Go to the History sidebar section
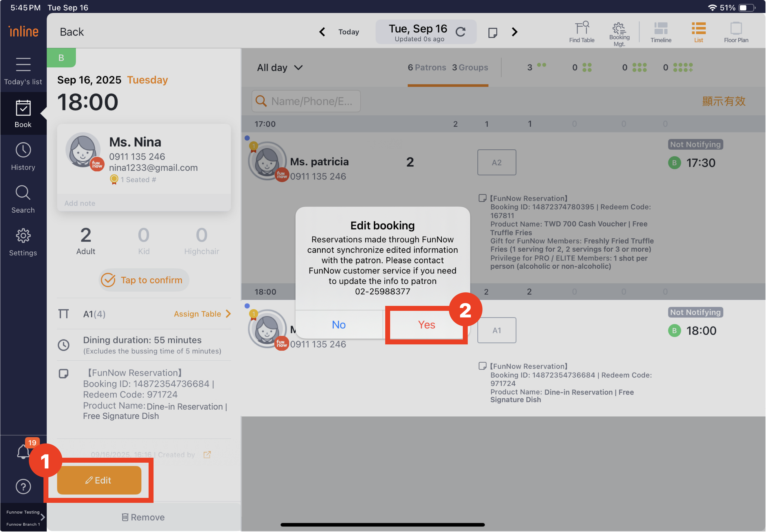Image resolution: width=766 pixels, height=532 pixels. point(23,157)
